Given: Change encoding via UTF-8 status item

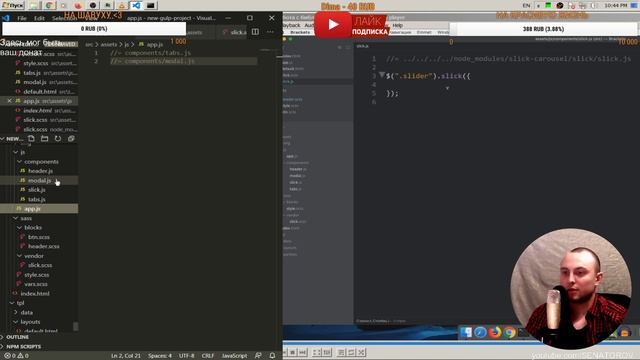Looking at the screenshot, I should 187,356.
